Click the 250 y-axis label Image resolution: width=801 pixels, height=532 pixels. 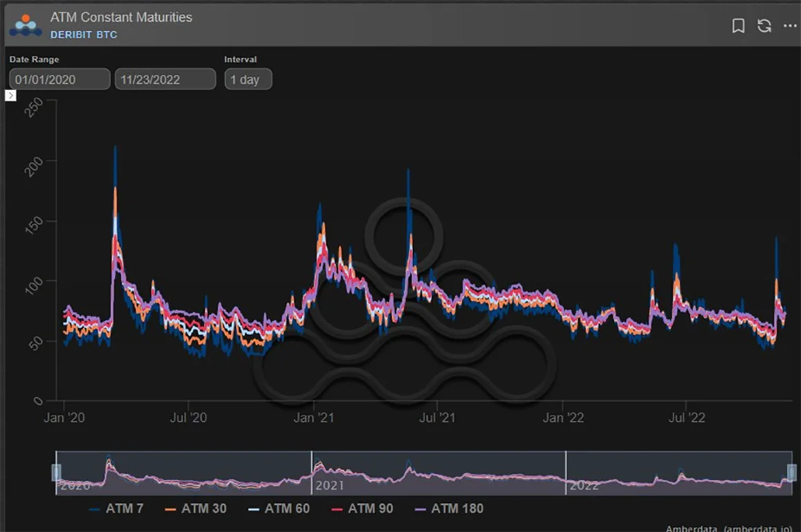(x=34, y=107)
